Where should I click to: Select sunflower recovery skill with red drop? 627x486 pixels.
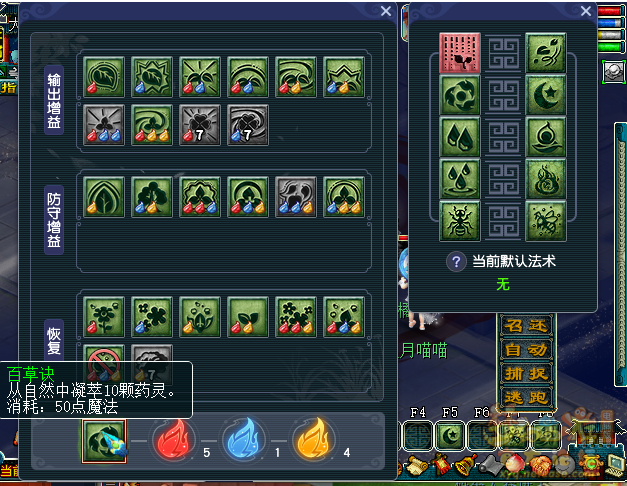click(x=104, y=317)
